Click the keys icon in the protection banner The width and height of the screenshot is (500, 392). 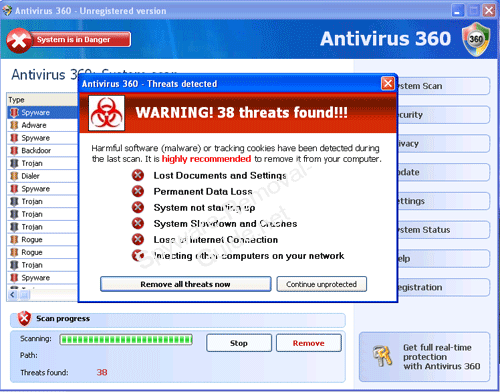(x=382, y=356)
